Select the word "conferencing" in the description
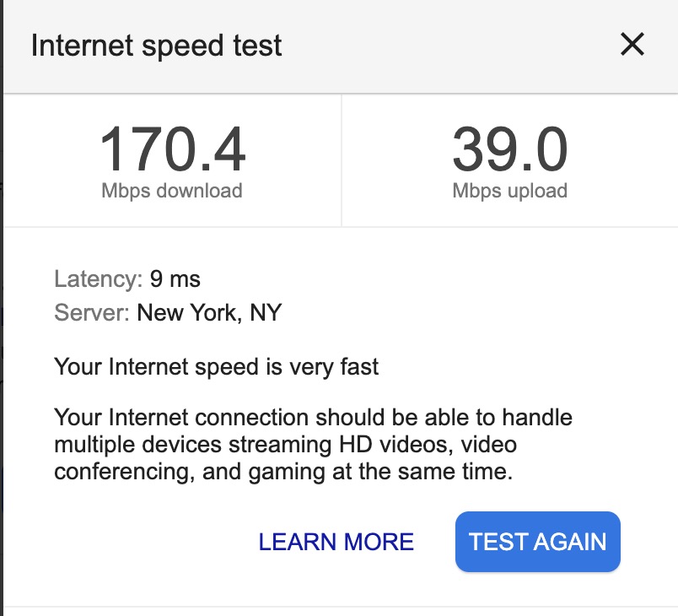This screenshot has width=678, height=616. tap(123, 472)
